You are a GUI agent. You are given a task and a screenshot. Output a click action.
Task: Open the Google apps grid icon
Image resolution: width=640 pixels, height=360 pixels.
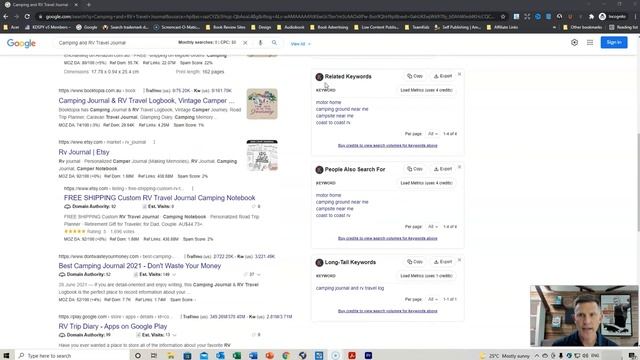point(590,42)
